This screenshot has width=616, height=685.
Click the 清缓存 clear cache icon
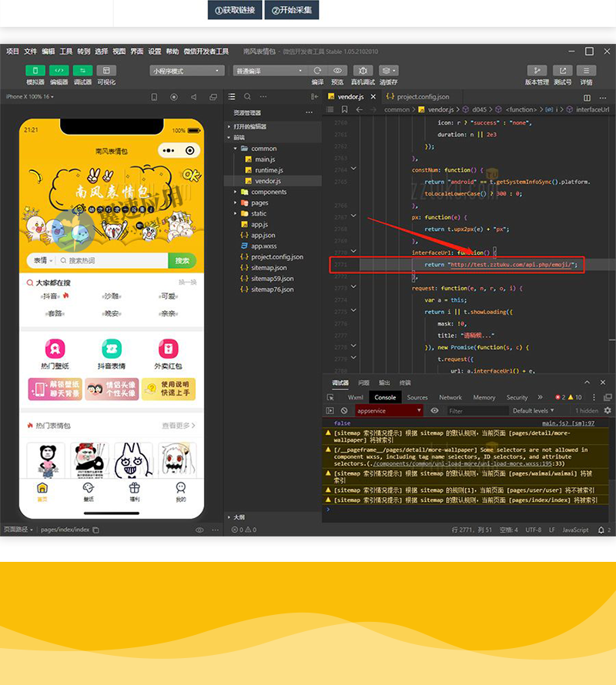[x=388, y=71]
